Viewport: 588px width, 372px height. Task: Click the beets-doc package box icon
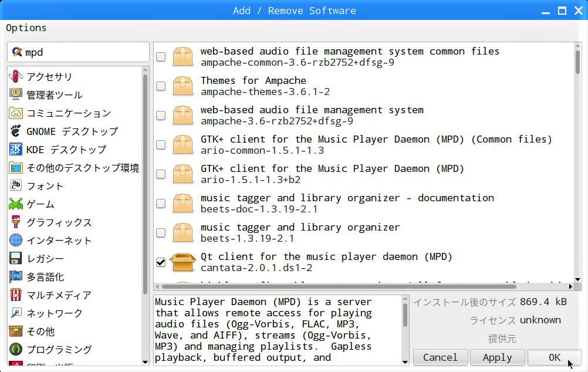(x=183, y=203)
